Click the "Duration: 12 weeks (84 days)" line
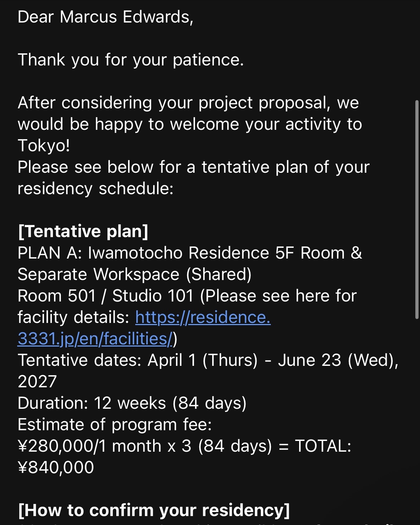Screen dimensions: 420x525 tap(132, 403)
